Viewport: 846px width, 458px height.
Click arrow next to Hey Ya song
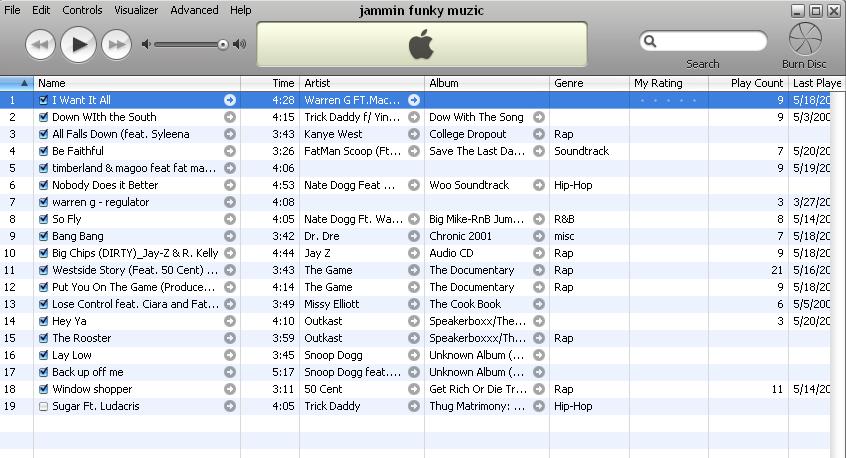click(x=230, y=321)
